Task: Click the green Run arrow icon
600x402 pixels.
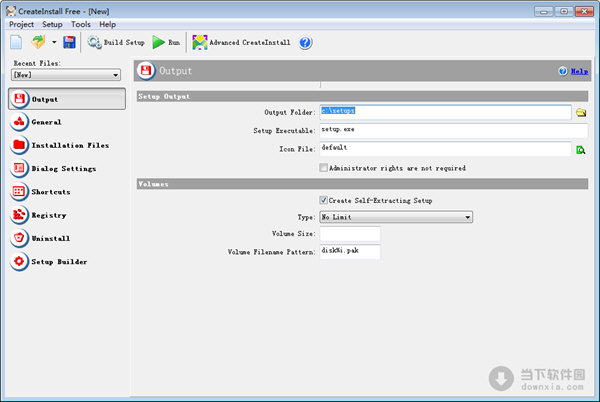Action: point(158,42)
